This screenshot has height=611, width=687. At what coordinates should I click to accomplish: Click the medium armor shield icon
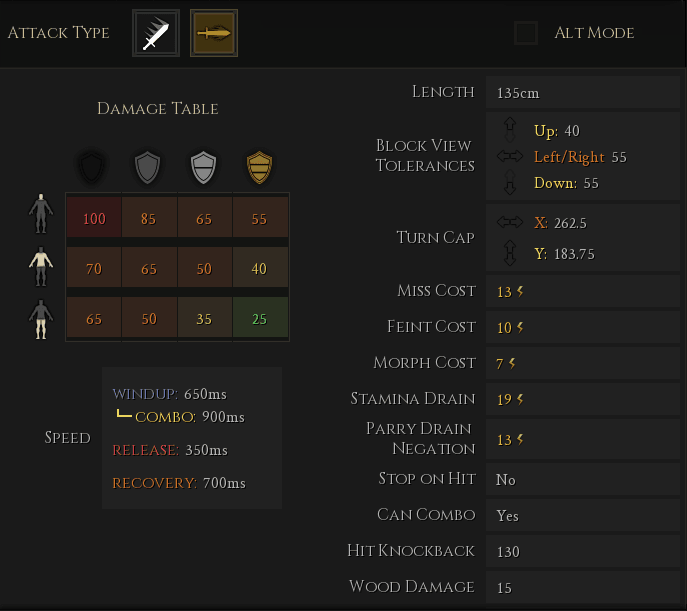coord(204,166)
